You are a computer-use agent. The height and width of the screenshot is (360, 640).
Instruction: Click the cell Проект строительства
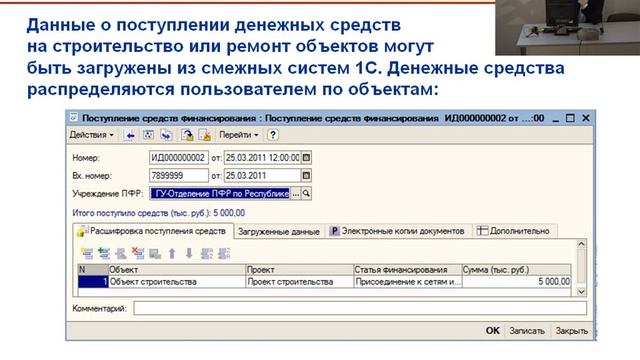click(300, 282)
